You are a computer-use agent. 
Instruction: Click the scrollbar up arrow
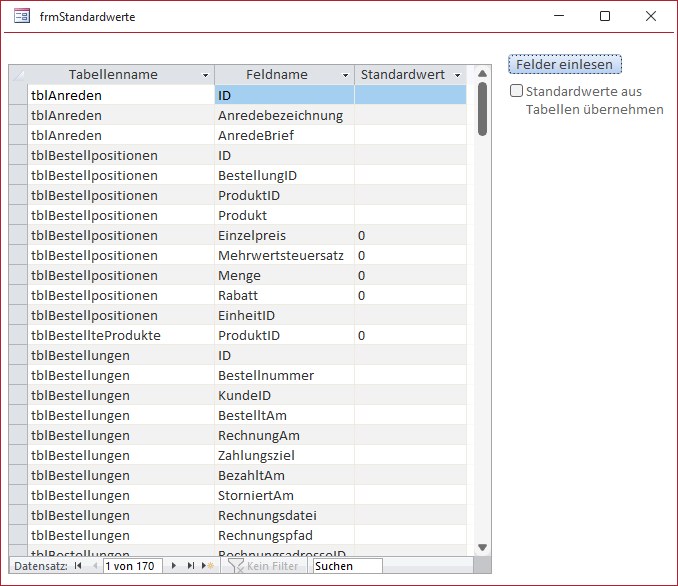tap(483, 74)
